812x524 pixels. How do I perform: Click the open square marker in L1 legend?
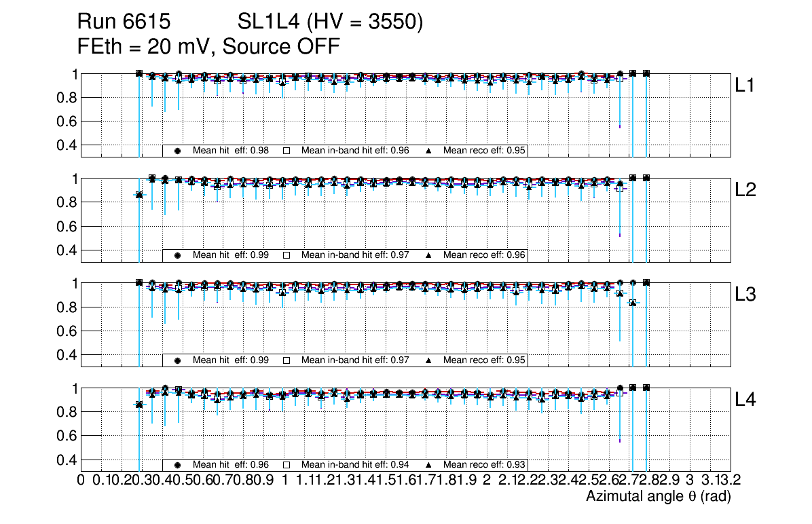(287, 151)
